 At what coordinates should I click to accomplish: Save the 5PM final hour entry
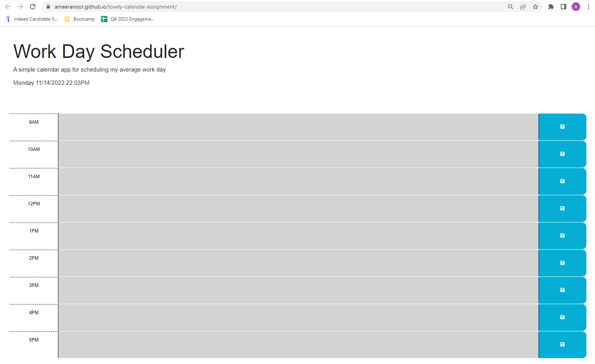tap(562, 345)
